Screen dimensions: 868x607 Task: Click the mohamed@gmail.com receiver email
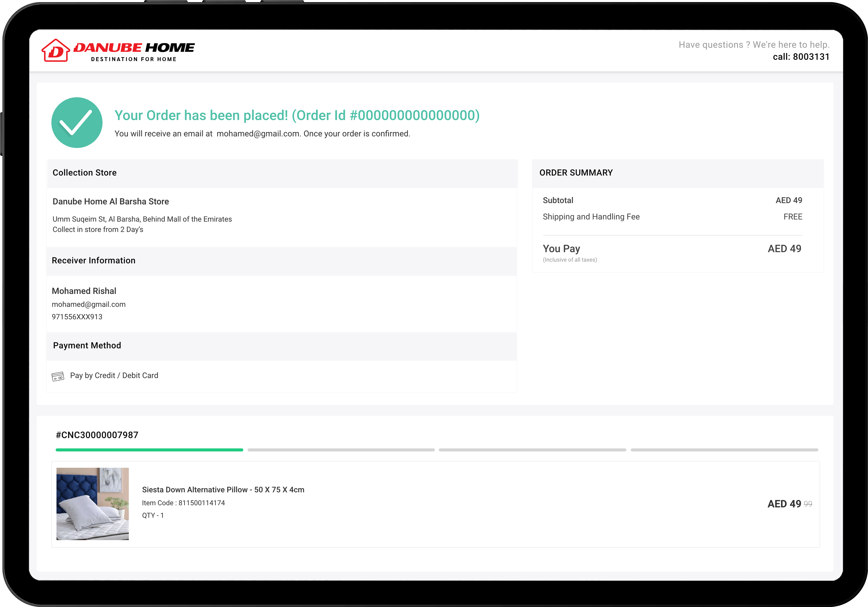pyautogui.click(x=89, y=304)
